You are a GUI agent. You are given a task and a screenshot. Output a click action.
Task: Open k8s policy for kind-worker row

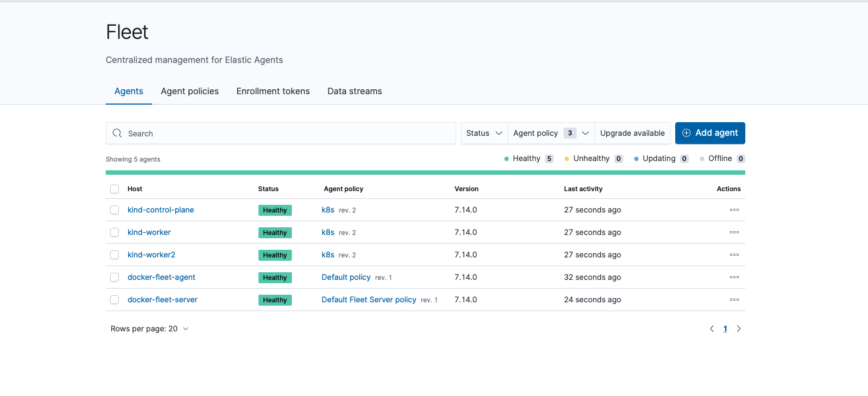coord(328,232)
